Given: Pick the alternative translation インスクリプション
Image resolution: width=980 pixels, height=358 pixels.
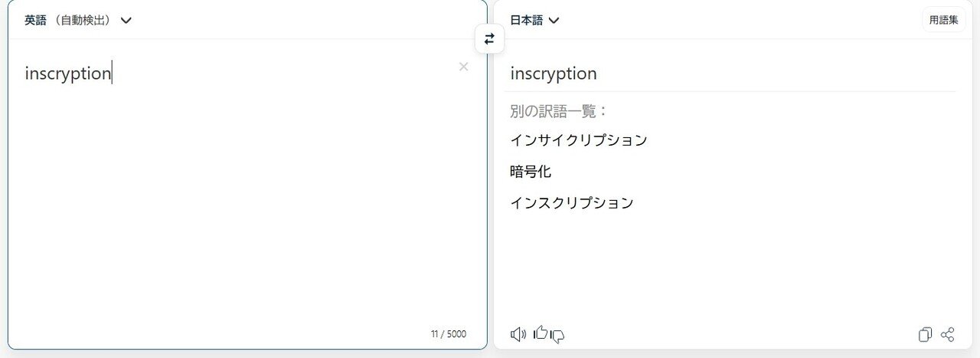Looking at the screenshot, I should (x=571, y=203).
